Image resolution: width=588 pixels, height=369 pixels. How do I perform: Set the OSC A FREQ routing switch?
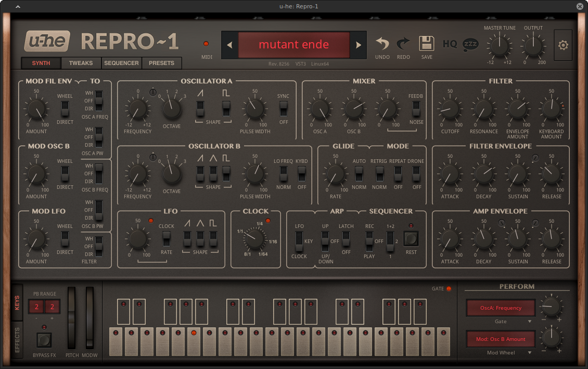[99, 100]
